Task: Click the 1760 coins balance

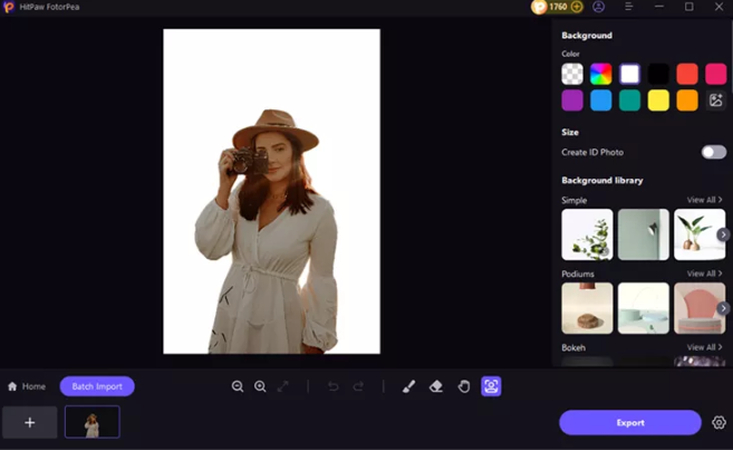Action: tap(558, 7)
